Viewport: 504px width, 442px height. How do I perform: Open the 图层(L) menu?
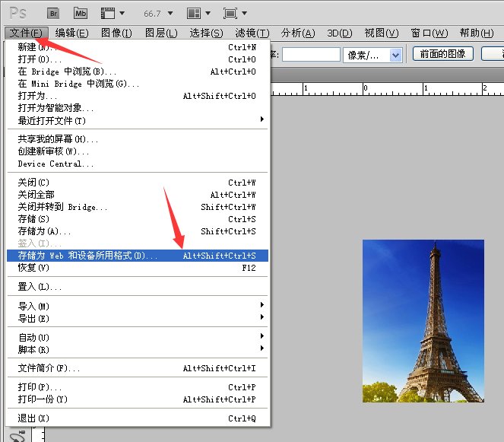(161, 33)
